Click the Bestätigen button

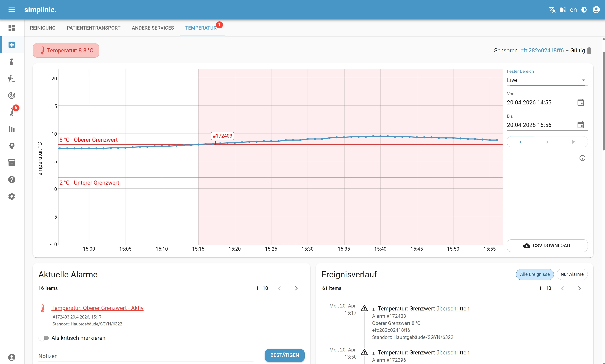click(284, 355)
